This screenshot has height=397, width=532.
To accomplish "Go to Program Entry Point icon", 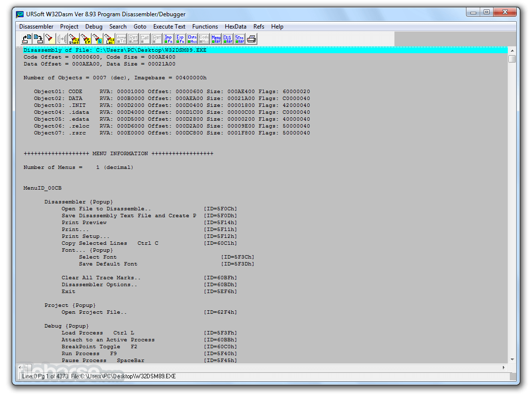I will tap(86, 39).
